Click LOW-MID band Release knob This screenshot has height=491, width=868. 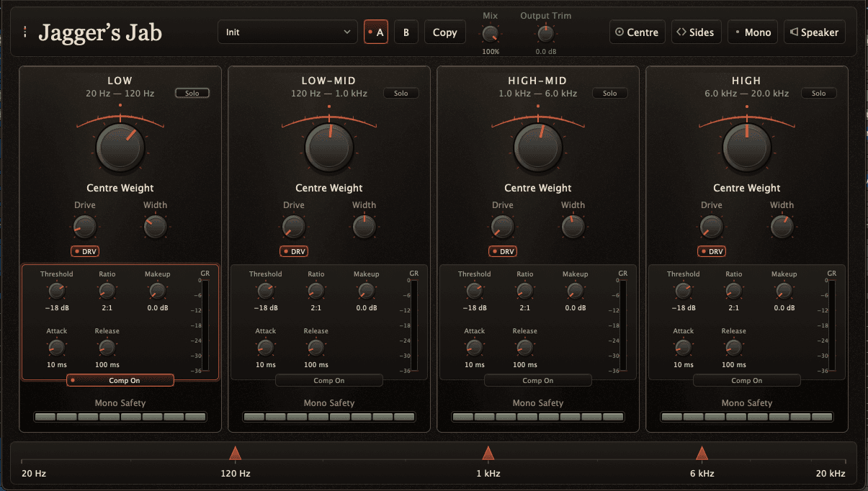coord(316,348)
